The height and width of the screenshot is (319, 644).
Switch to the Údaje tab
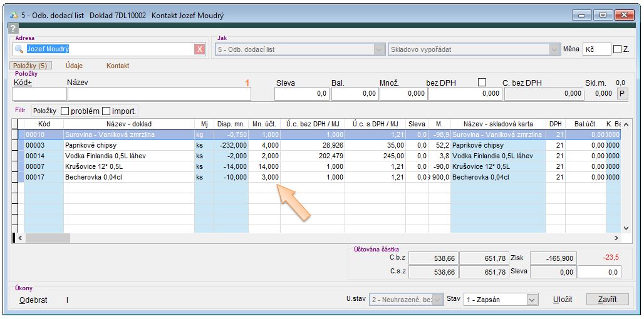74,66
